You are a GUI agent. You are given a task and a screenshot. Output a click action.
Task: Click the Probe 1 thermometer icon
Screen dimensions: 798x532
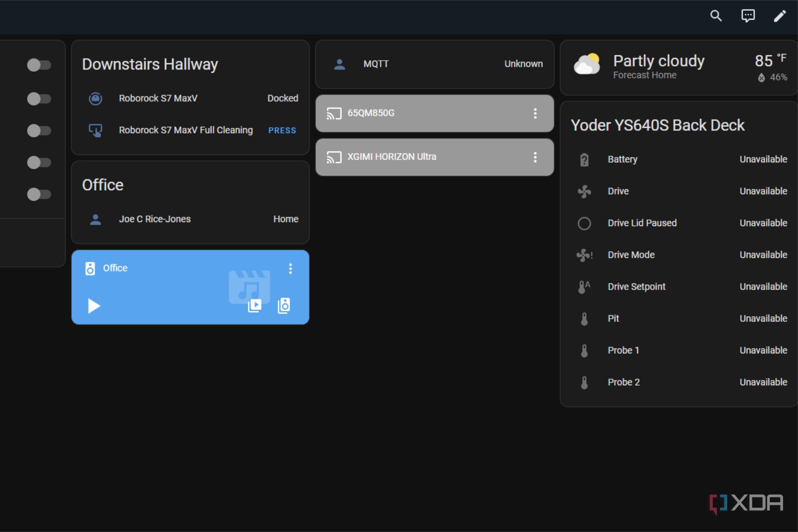click(x=584, y=351)
